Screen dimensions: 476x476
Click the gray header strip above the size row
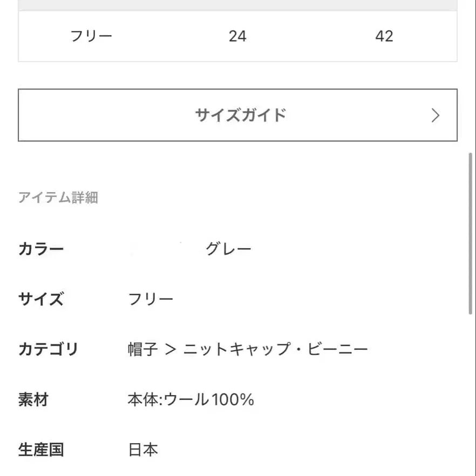click(x=237, y=5)
